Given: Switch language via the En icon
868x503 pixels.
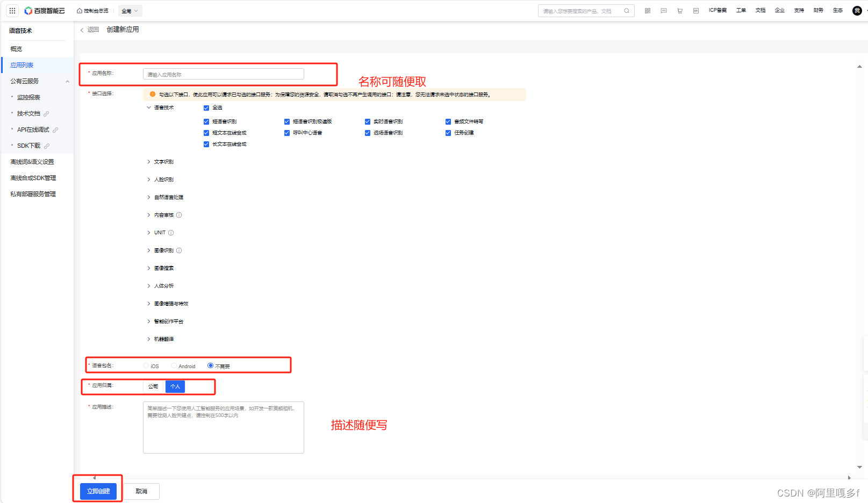Looking at the screenshot, I should click(696, 11).
